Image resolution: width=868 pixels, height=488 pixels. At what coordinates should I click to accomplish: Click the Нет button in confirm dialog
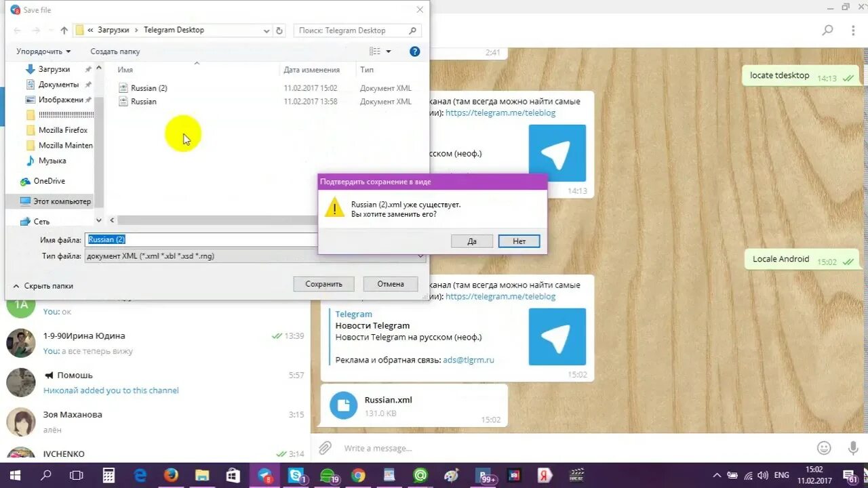[x=519, y=241]
